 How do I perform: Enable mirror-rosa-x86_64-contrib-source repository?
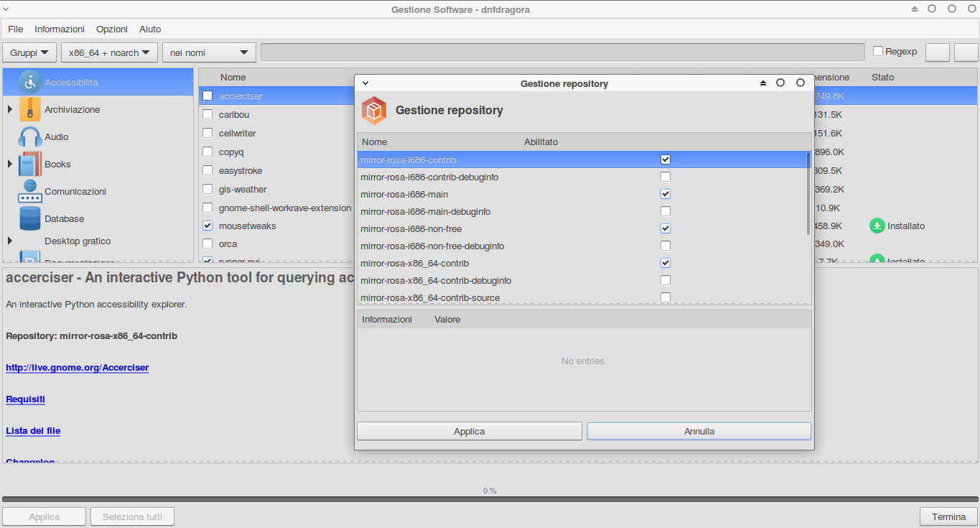pos(666,297)
